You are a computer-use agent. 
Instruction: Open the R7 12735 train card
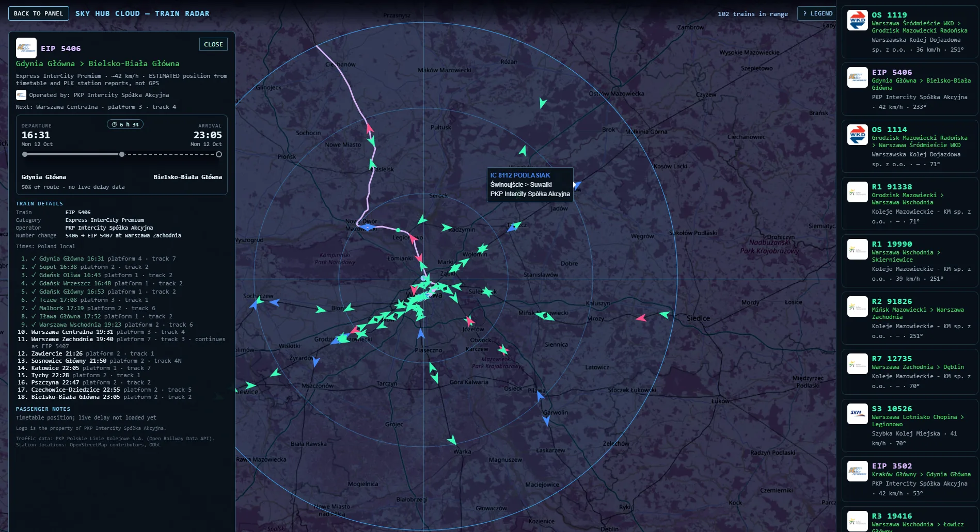tap(910, 372)
